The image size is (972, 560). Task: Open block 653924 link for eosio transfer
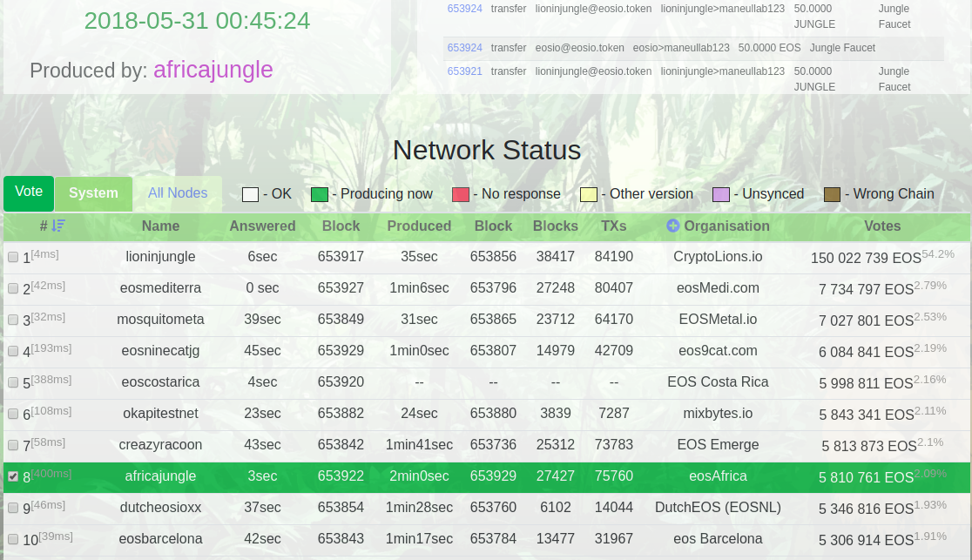pos(464,48)
